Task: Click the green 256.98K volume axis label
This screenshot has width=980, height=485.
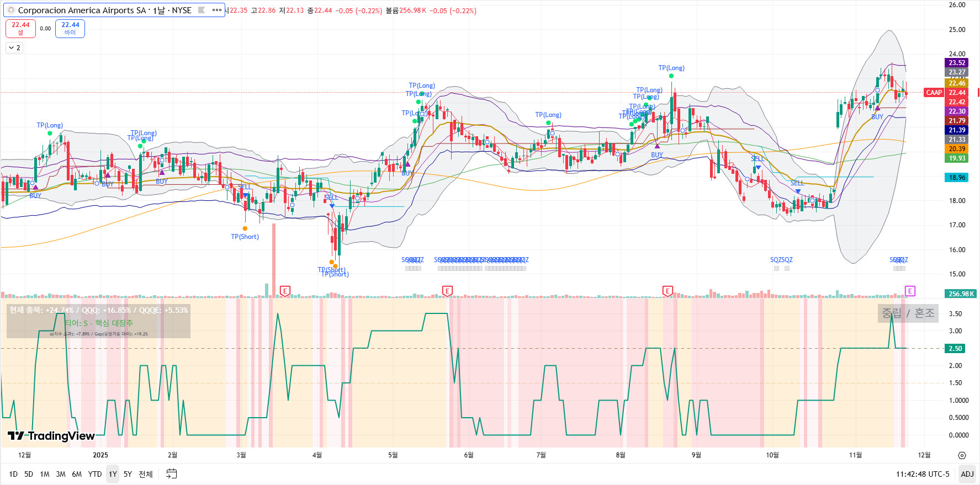Action: 961,294
